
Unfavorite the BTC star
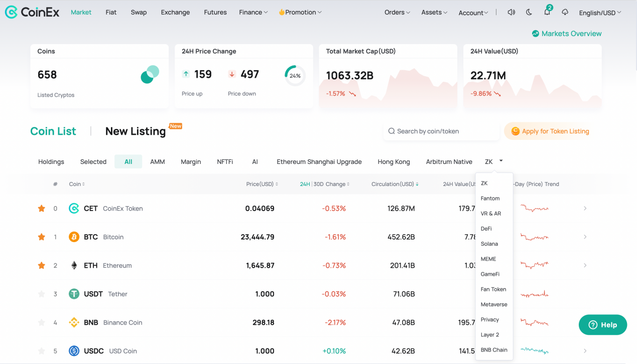pyautogui.click(x=42, y=237)
